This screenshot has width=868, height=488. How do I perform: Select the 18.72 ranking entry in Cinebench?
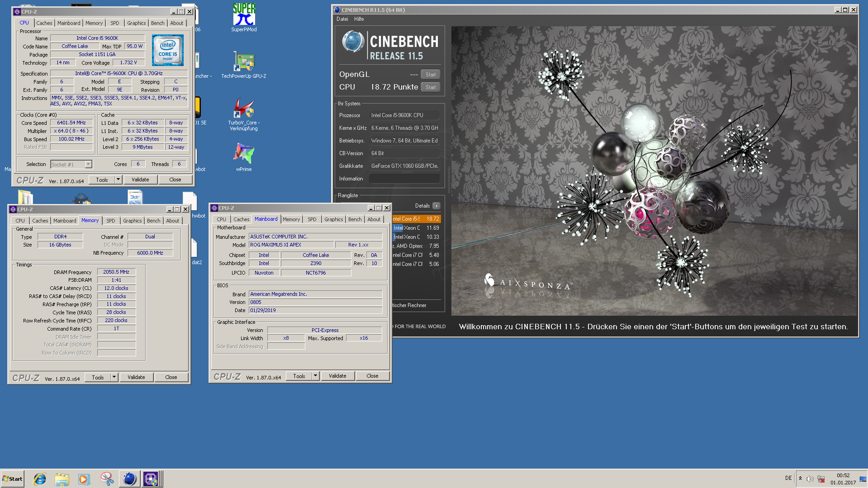coord(416,219)
